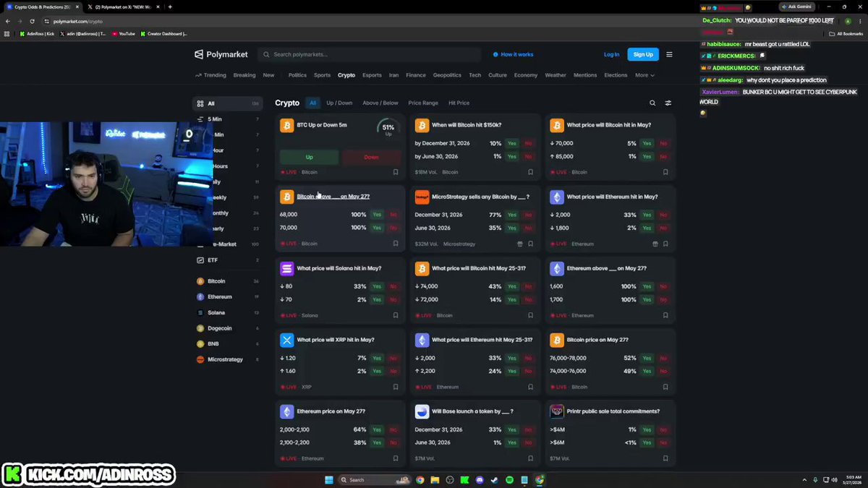Open the Esports category tab

coord(372,75)
